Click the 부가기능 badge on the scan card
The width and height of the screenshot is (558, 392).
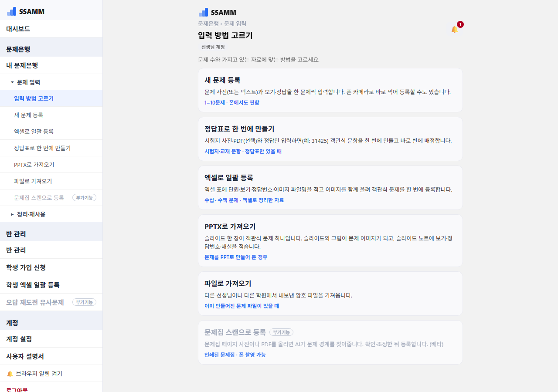click(x=281, y=332)
